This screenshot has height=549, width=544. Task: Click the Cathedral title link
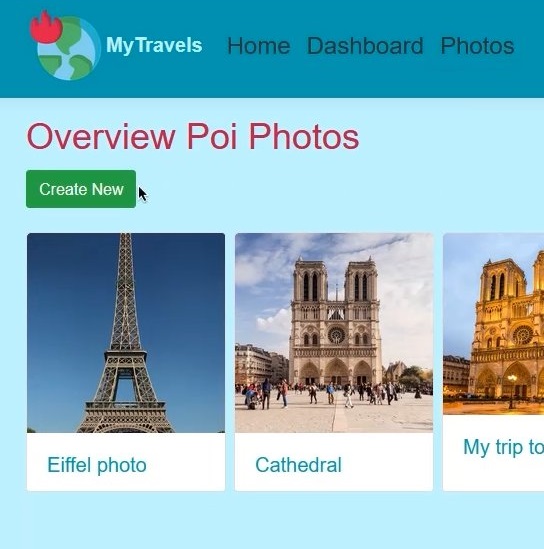click(299, 465)
